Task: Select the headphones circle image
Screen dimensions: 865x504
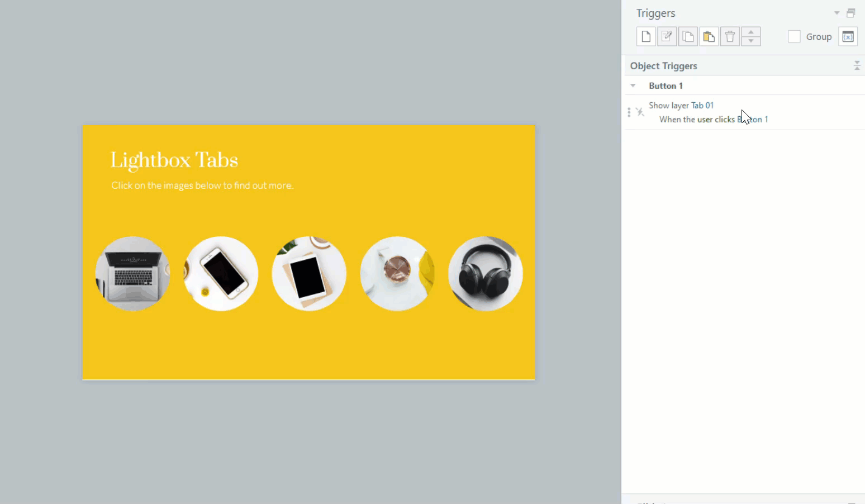Action: pyautogui.click(x=486, y=273)
